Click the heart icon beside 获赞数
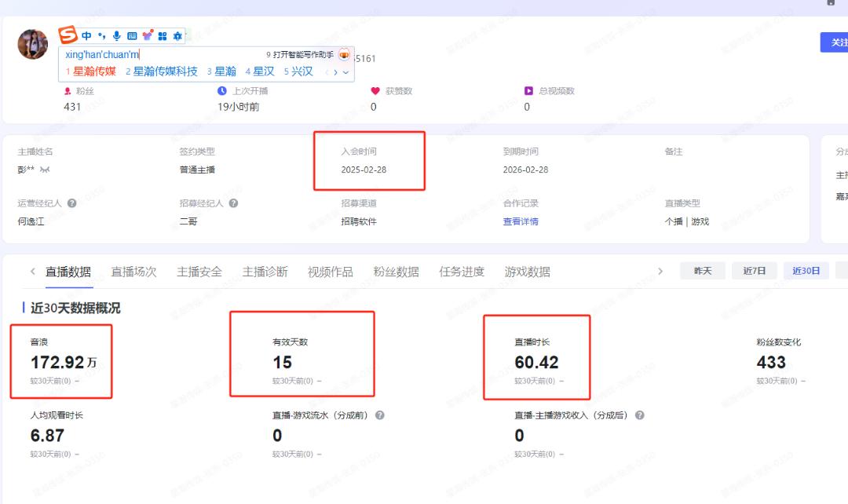Screen dimensions: 848x504 coord(375,90)
